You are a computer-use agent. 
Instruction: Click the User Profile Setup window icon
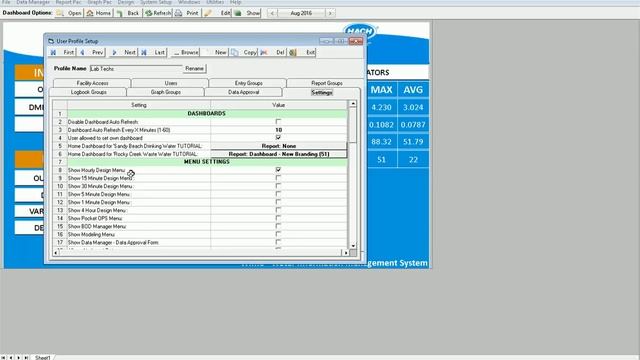click(x=51, y=41)
